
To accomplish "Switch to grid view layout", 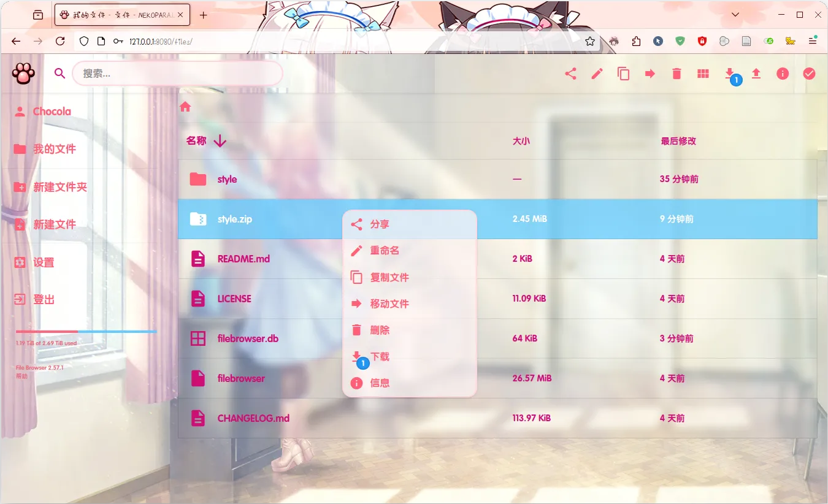I will tap(703, 73).
